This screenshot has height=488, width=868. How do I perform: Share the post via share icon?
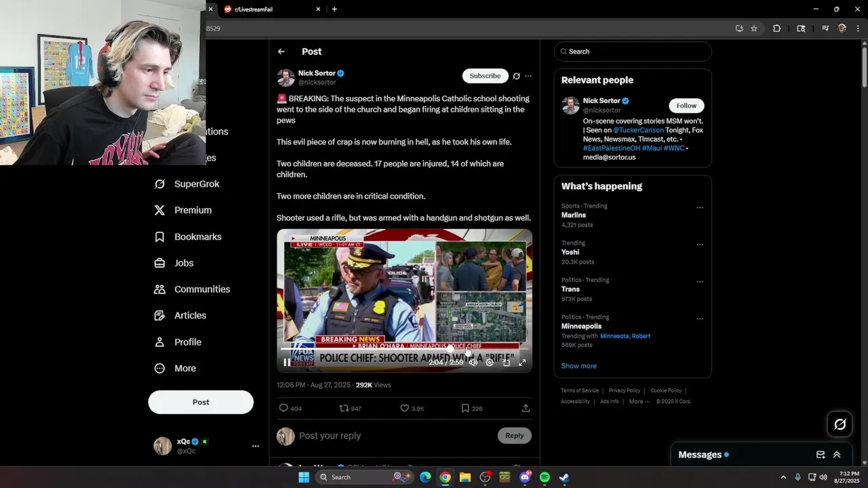[x=526, y=409]
